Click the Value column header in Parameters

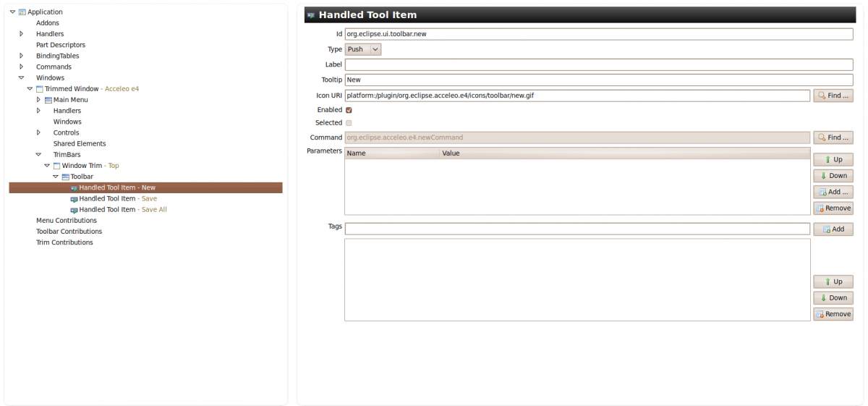coord(451,153)
